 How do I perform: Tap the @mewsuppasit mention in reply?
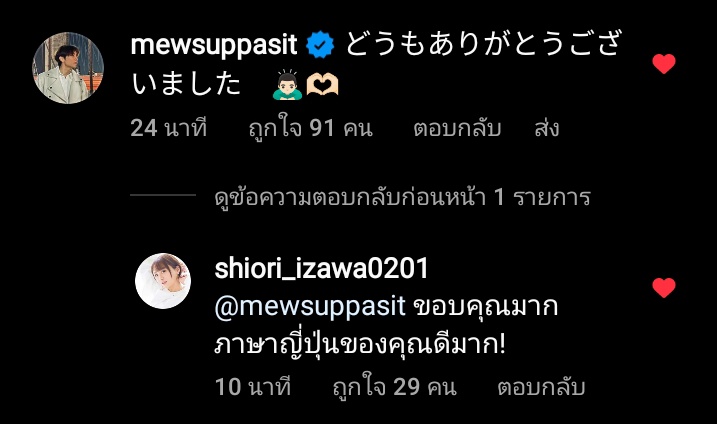310,306
